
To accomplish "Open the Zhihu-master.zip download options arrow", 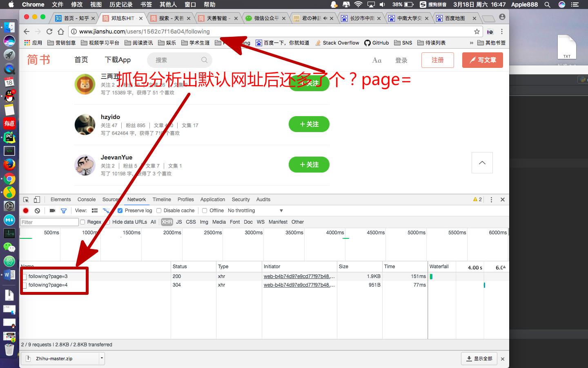I will (102, 359).
